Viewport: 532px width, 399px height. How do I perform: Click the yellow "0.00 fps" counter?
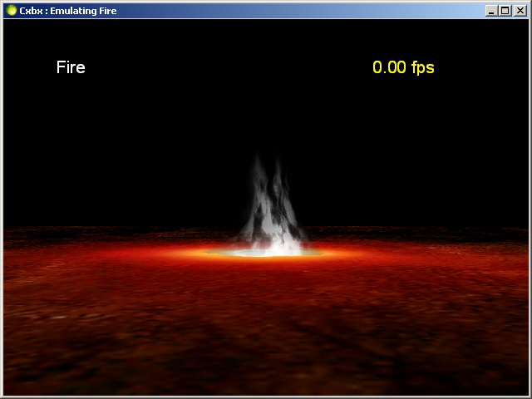(x=403, y=67)
